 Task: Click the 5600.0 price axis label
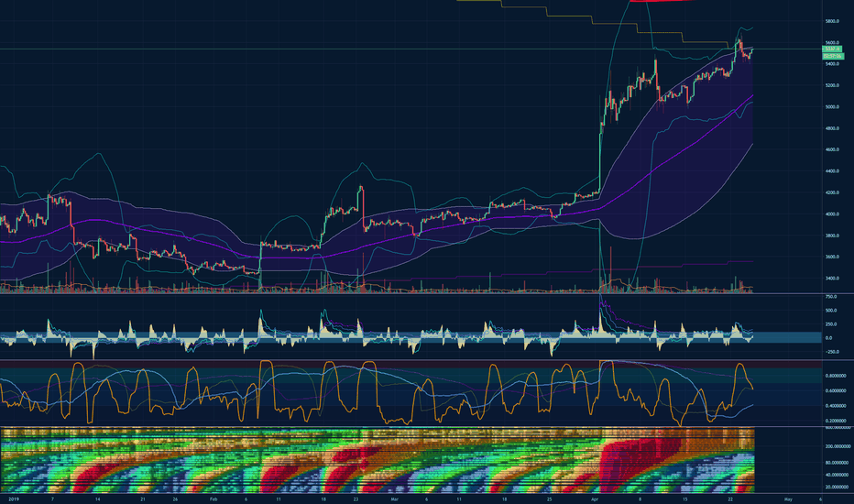pos(832,42)
